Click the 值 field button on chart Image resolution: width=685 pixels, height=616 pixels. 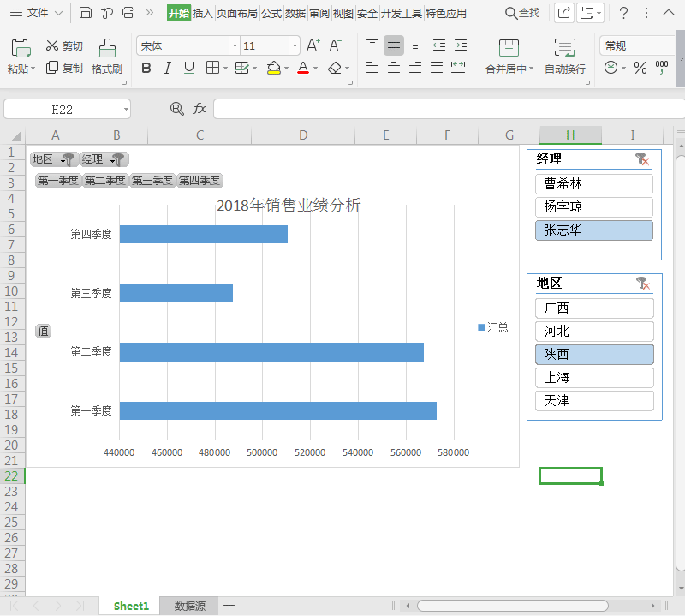point(44,332)
